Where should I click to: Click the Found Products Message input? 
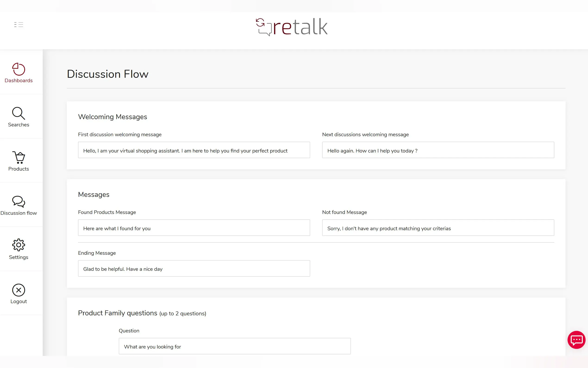[x=194, y=228]
